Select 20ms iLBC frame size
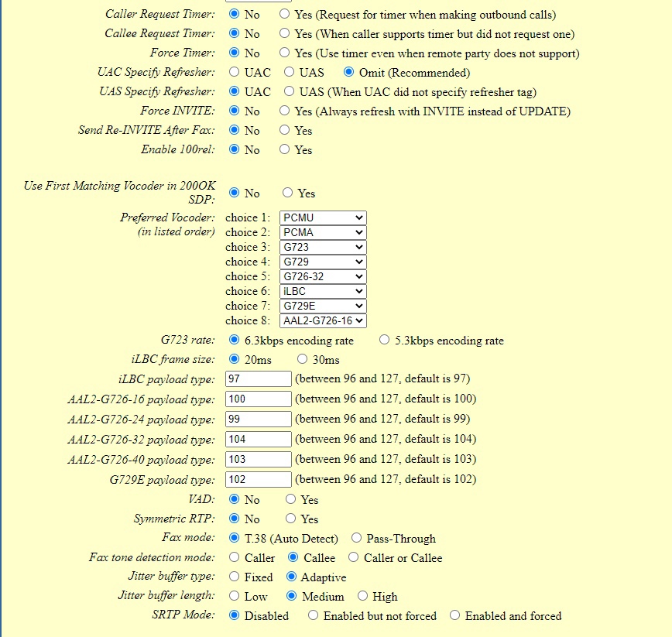 (234, 358)
